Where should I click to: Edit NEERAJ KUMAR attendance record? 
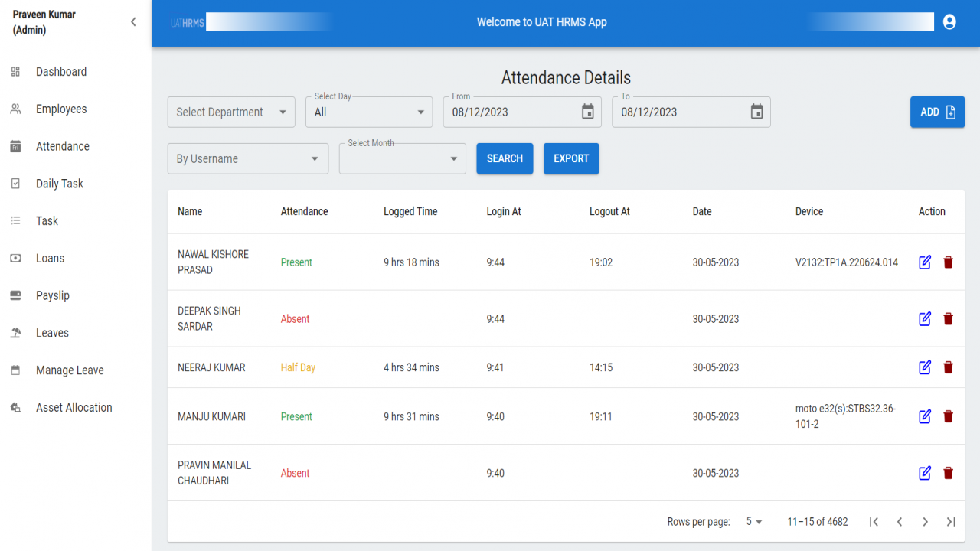click(x=925, y=367)
